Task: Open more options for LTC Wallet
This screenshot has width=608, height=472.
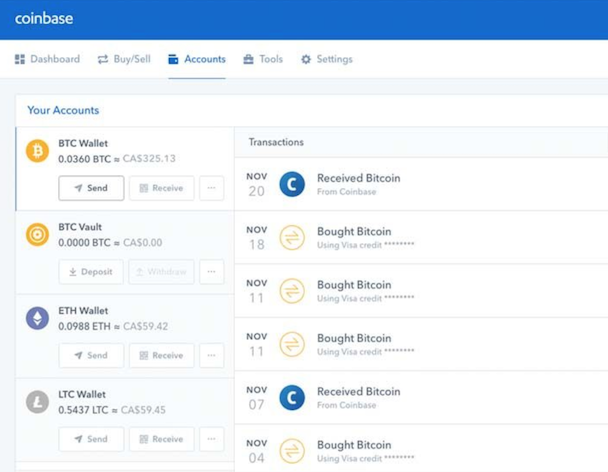Action: pyautogui.click(x=212, y=439)
